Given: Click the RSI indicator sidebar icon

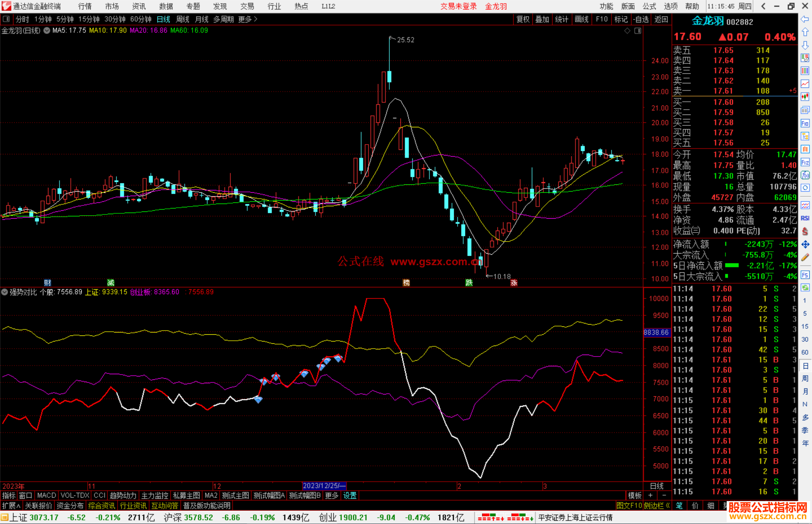Looking at the screenshot, I should (805, 218).
